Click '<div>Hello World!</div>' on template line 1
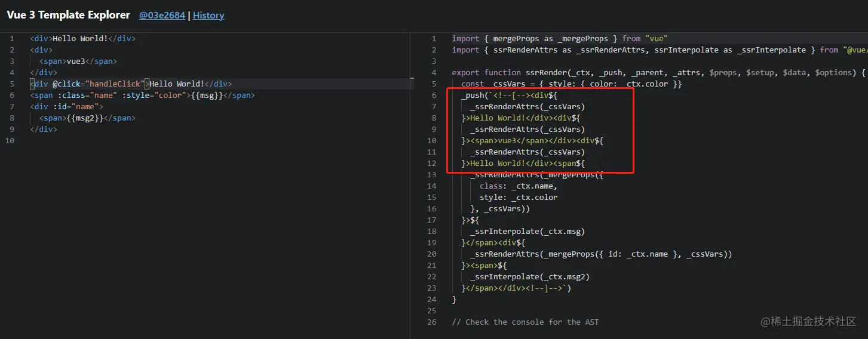 [82, 39]
